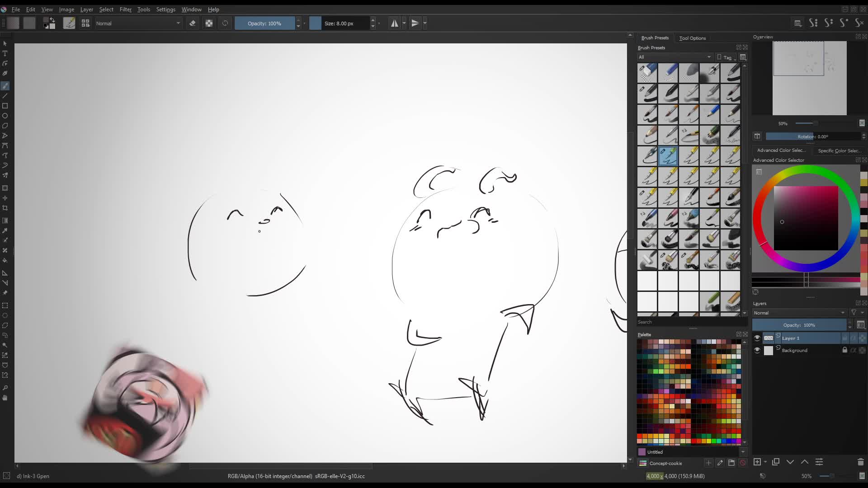
Task: Open Layers blending mode Normal dropdown
Action: coord(799,313)
